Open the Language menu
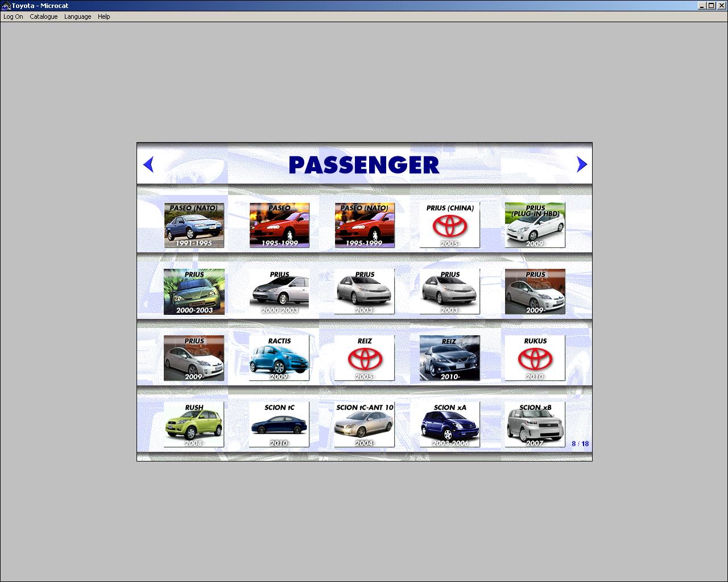Image resolution: width=728 pixels, height=582 pixels. 78,16
